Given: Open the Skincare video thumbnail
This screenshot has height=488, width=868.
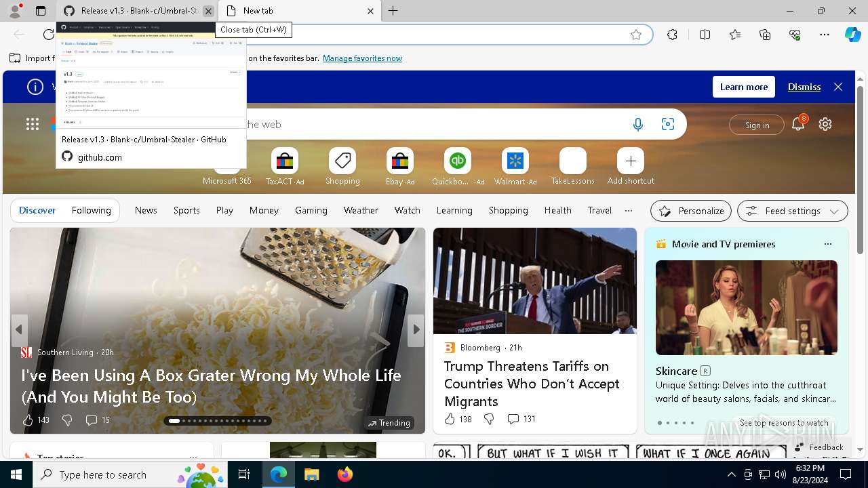Looking at the screenshot, I should click(x=747, y=308).
